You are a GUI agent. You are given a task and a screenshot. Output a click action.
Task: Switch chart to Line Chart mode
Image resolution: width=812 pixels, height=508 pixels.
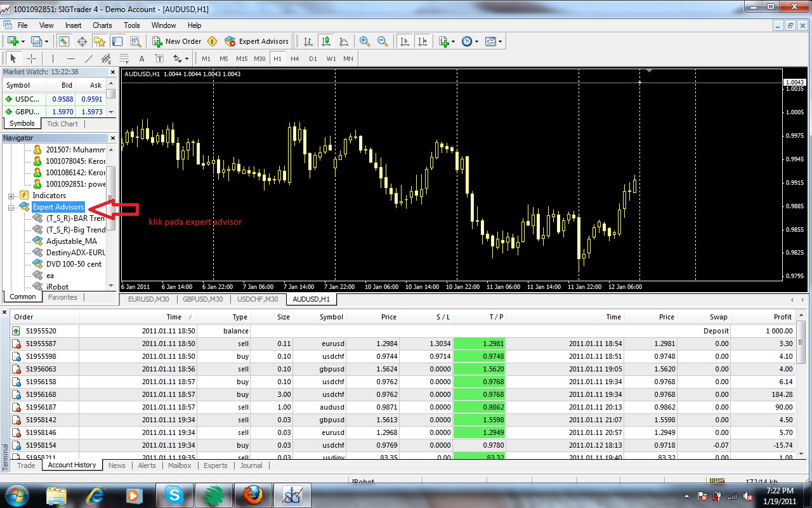(x=344, y=41)
